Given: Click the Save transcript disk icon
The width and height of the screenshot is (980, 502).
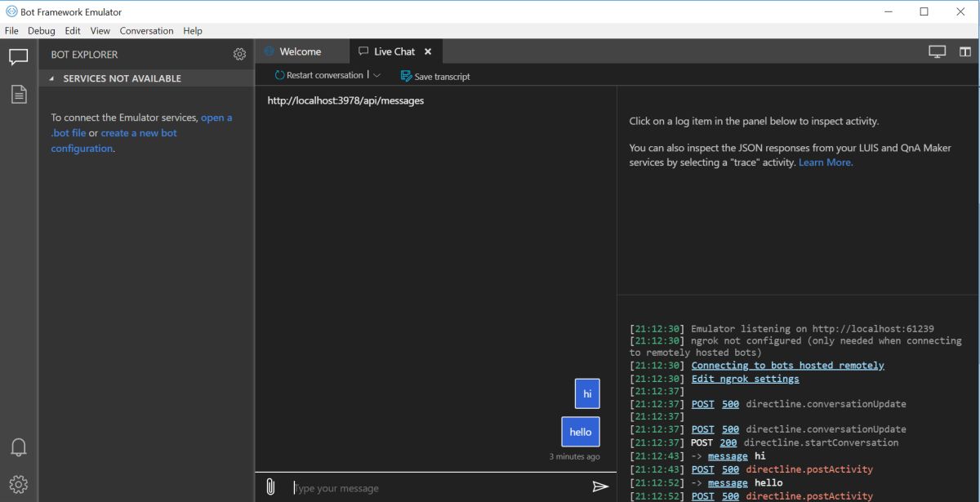Looking at the screenshot, I should click(x=406, y=76).
